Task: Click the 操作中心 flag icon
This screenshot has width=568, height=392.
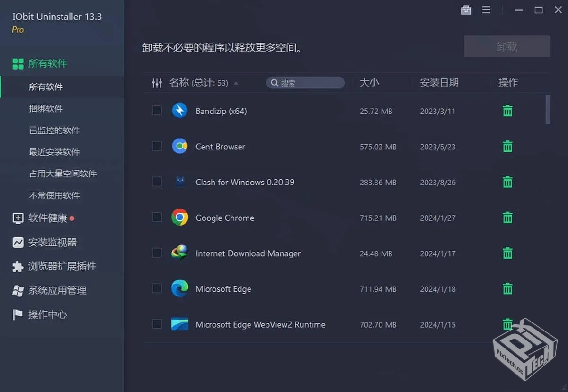Action: pos(18,314)
